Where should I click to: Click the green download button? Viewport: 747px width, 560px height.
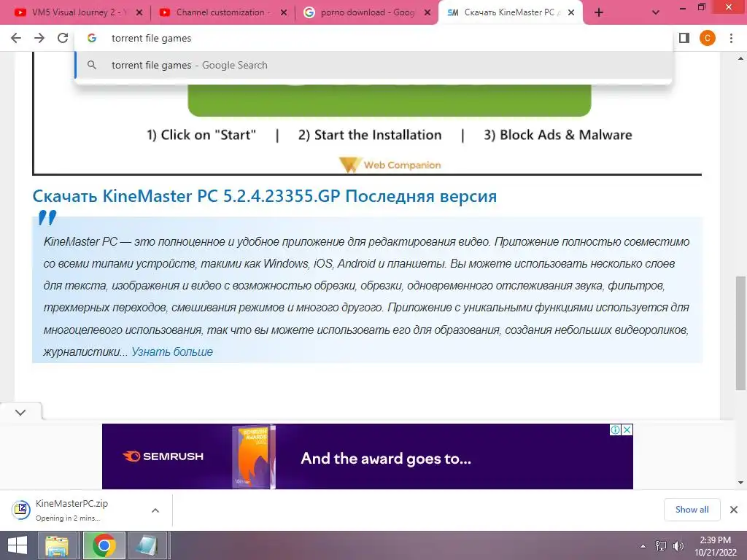click(x=390, y=100)
